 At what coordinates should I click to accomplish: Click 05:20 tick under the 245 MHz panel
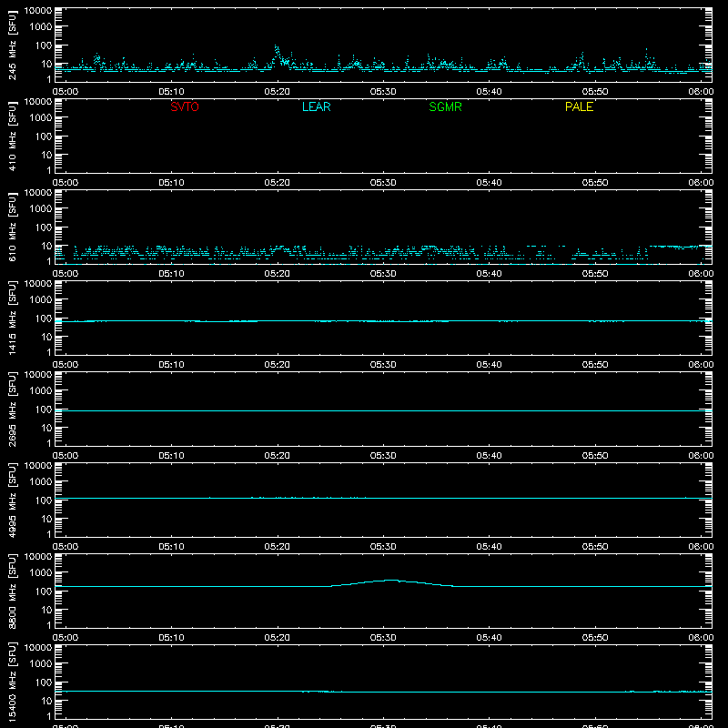tap(278, 92)
